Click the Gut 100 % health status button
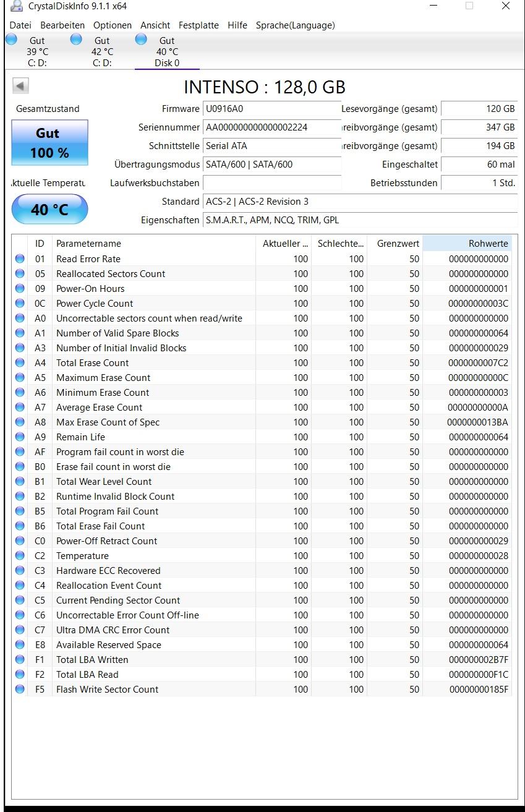This screenshot has height=812, width=525. coord(49,143)
